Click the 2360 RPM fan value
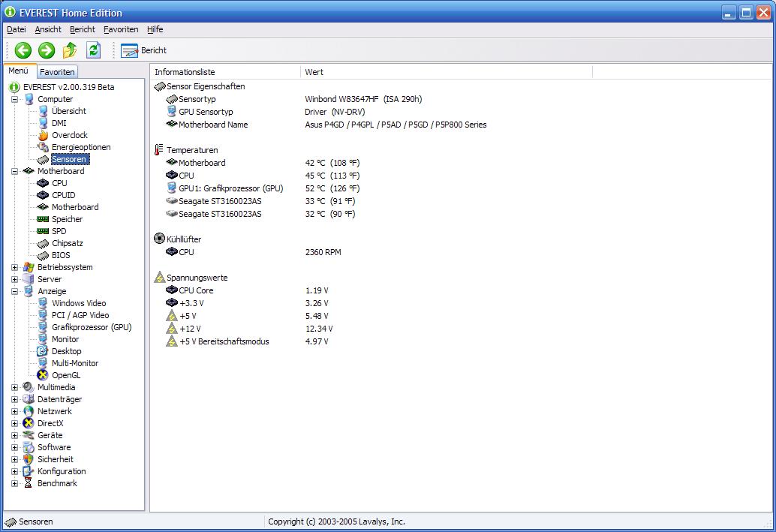776x532 pixels. click(323, 252)
